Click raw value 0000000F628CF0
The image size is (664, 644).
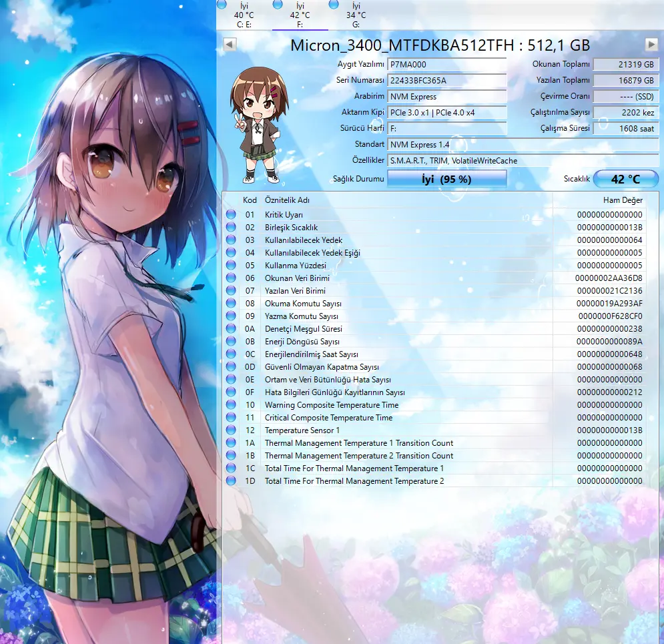[x=610, y=316]
